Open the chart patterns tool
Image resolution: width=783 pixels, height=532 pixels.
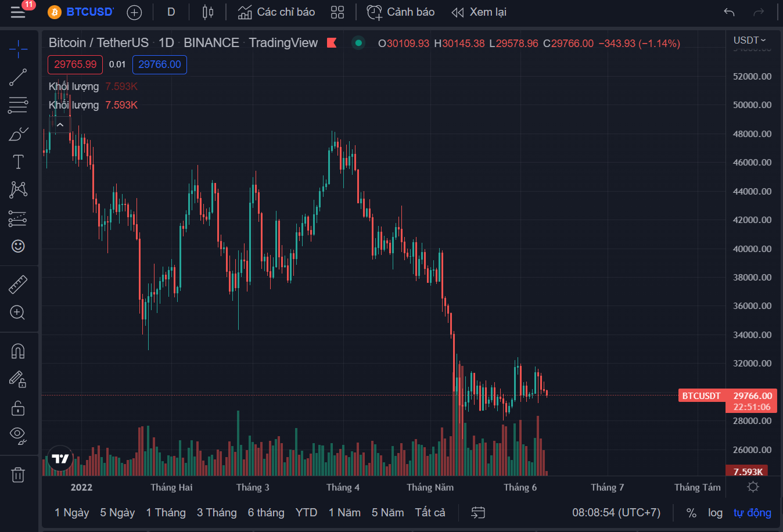coord(18,190)
